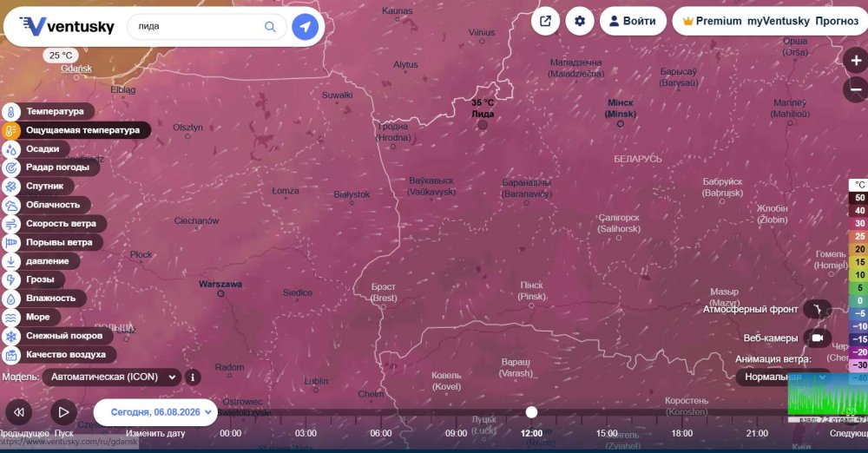This screenshot has width=868, height=453.
Task: Click the Warszawa city label
Action: [x=220, y=284]
